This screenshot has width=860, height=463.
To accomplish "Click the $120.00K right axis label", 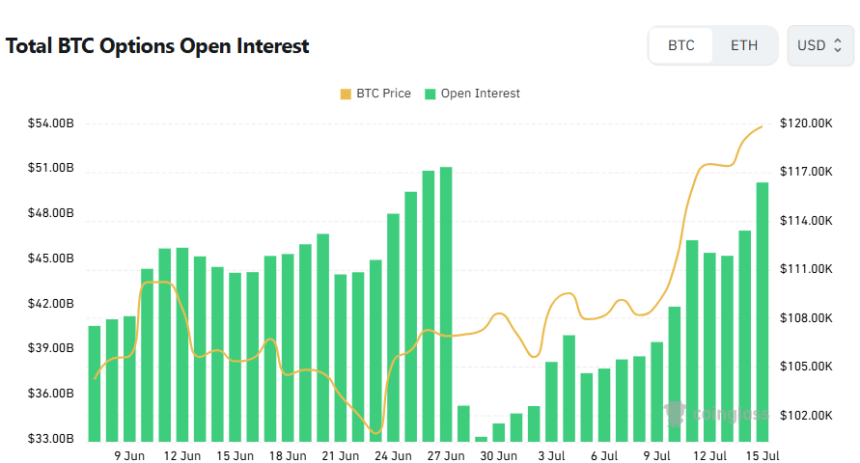I will [806, 123].
